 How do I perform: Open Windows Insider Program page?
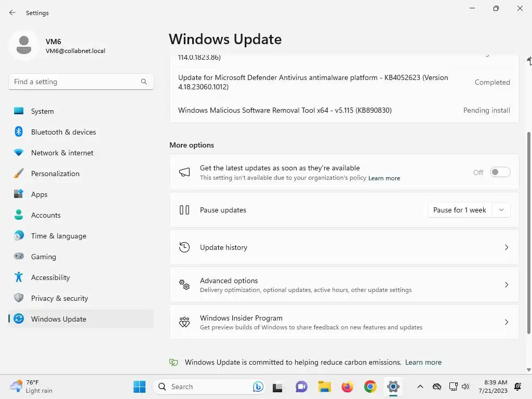(344, 322)
